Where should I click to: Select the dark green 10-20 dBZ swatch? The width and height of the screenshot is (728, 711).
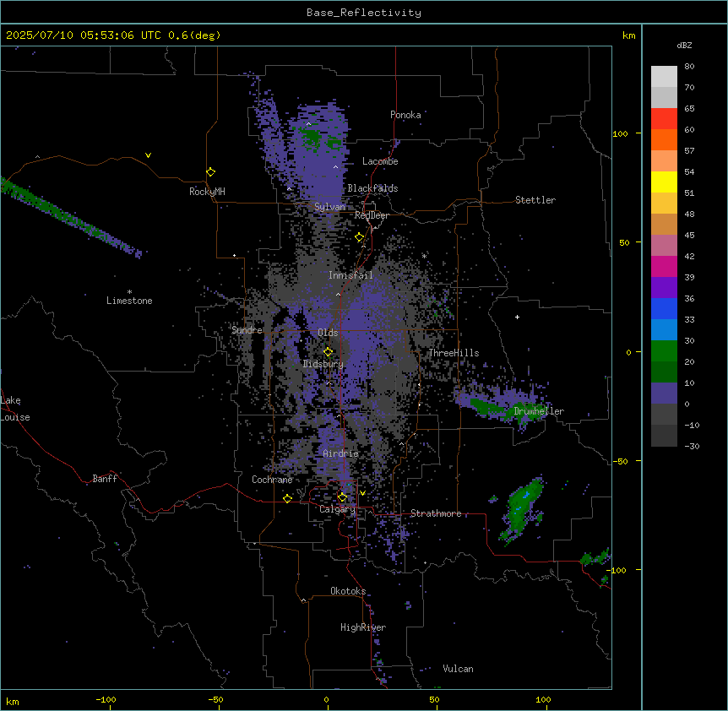tap(664, 372)
